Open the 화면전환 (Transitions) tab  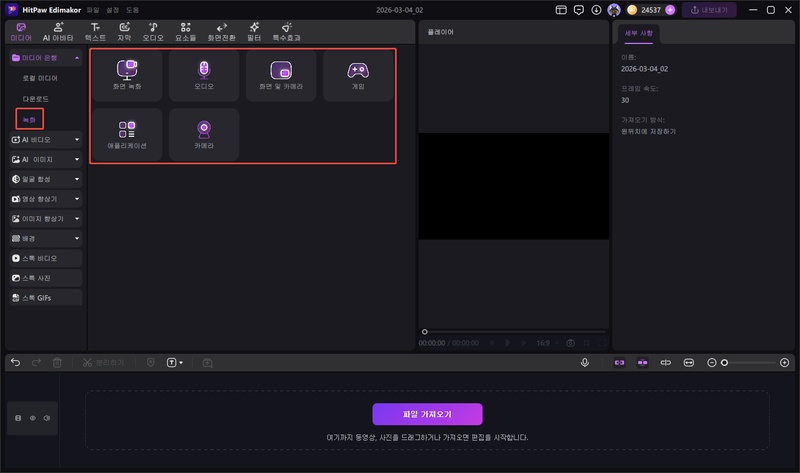(x=221, y=32)
